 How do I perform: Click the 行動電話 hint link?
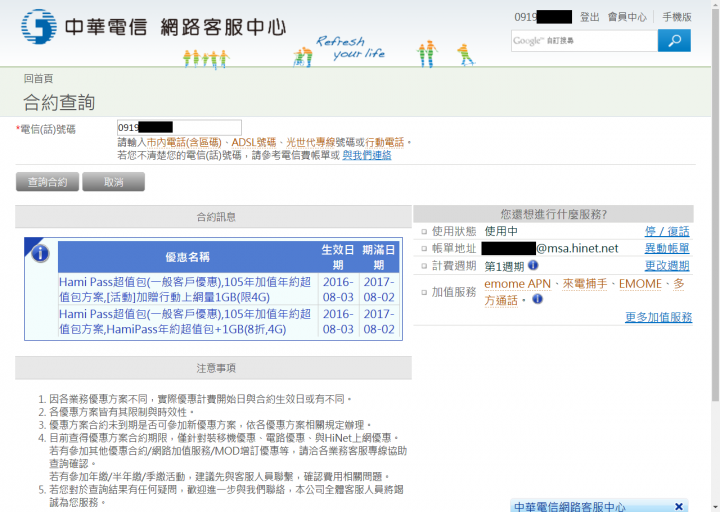(385, 142)
